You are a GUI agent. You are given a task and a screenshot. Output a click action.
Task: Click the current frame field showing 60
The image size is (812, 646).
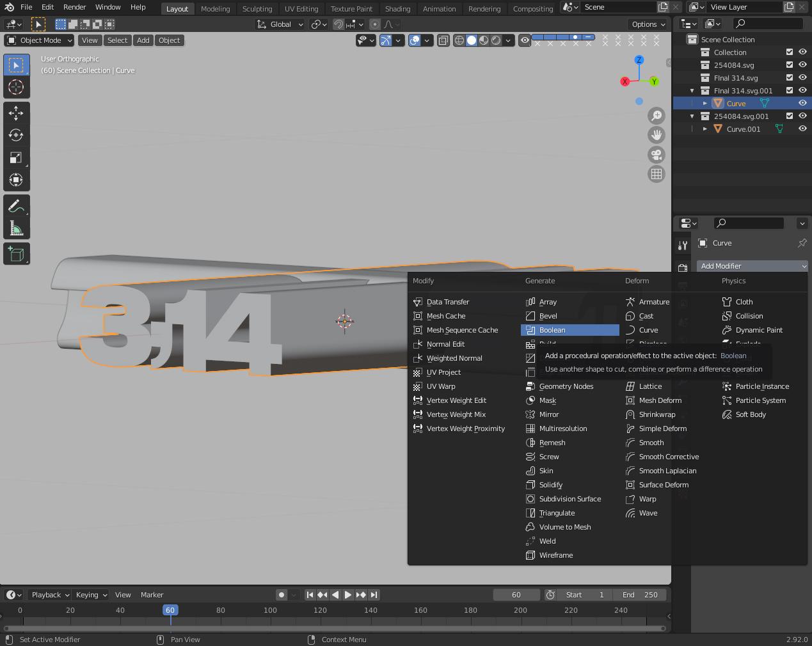(516, 595)
